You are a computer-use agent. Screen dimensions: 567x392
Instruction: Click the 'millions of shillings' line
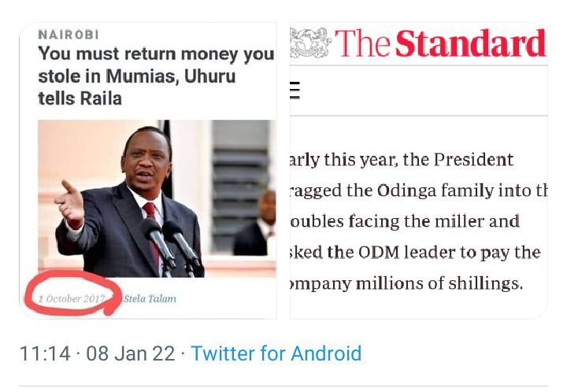click(x=406, y=283)
